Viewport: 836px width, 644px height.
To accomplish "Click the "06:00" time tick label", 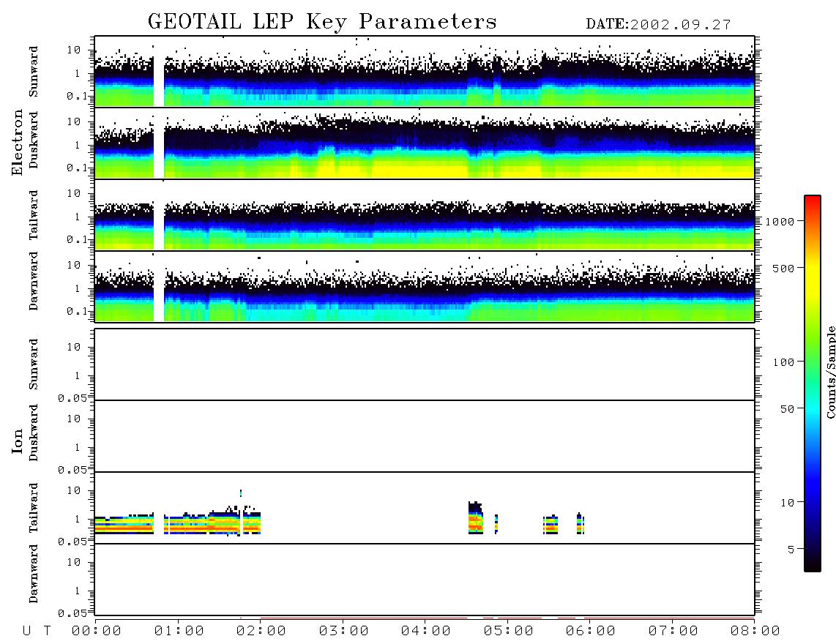I will 591,632.
